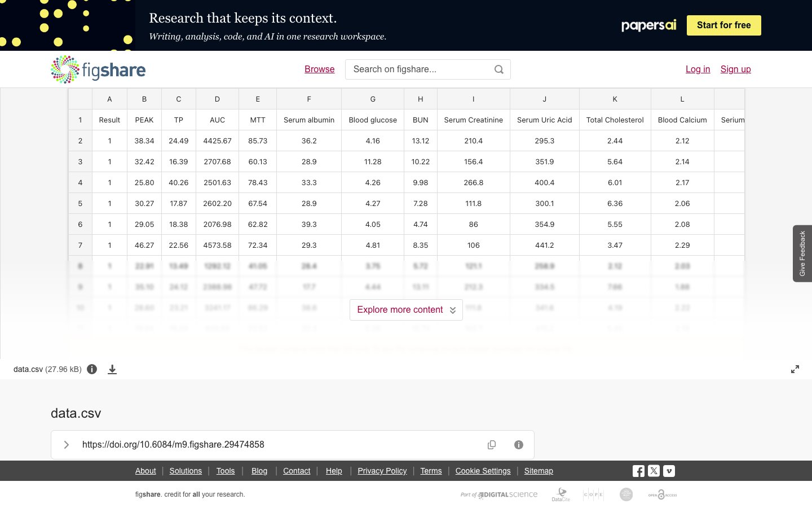Viewport: 812px width, 508px height.
Task: Select the Blood glucose cell 11.28
Action: (373, 161)
